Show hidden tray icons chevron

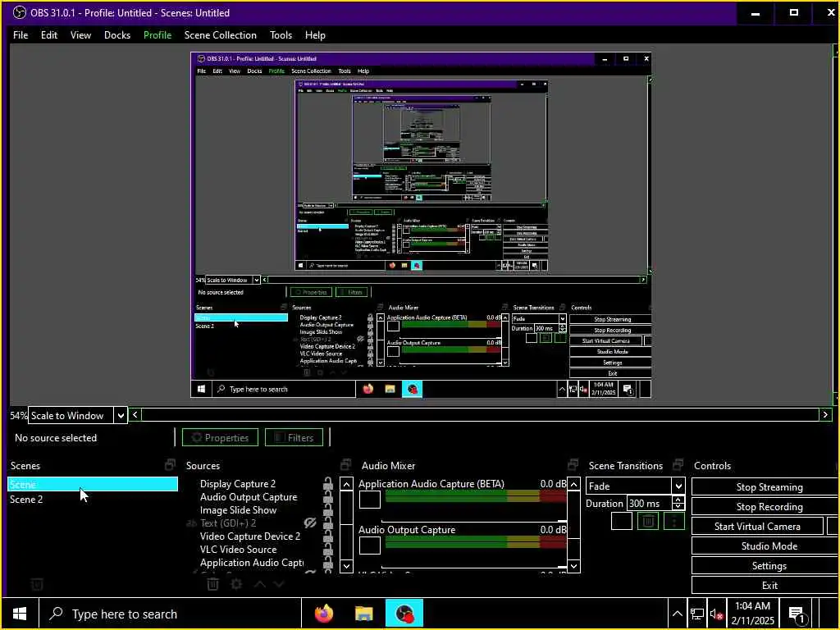pyautogui.click(x=677, y=614)
